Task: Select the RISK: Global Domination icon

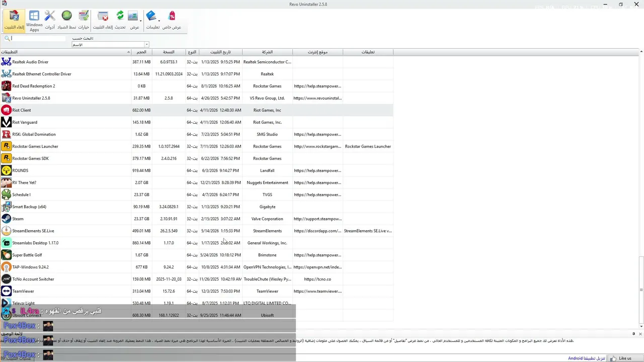Action: coord(6,134)
